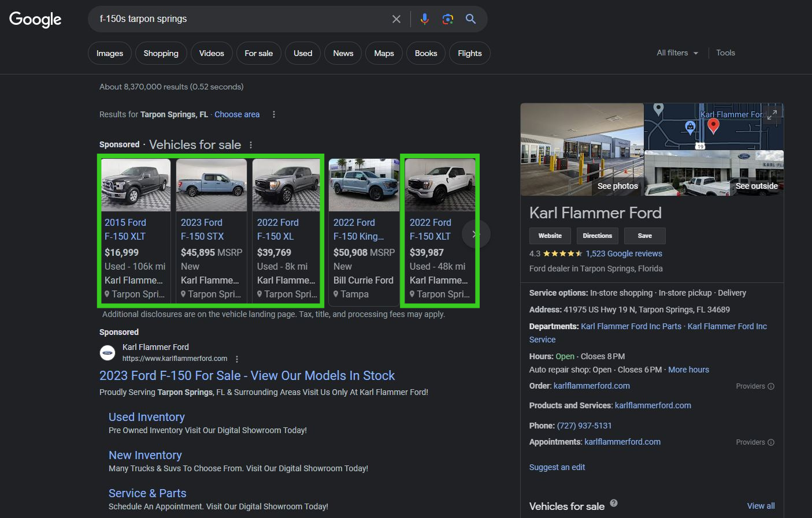Click phone number (727) 937-5131
Viewport: 812px width, 518px height.
pos(584,426)
